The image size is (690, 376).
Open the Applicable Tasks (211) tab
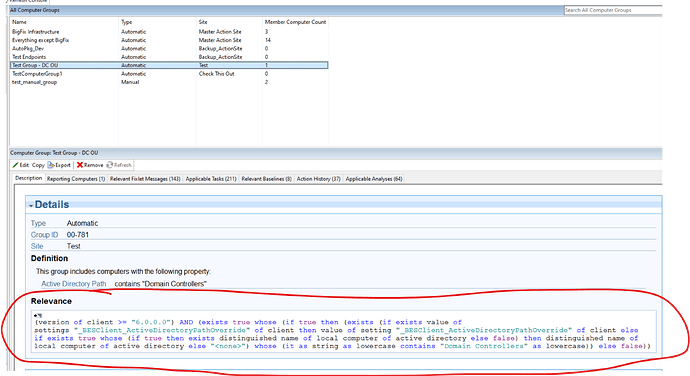211,179
